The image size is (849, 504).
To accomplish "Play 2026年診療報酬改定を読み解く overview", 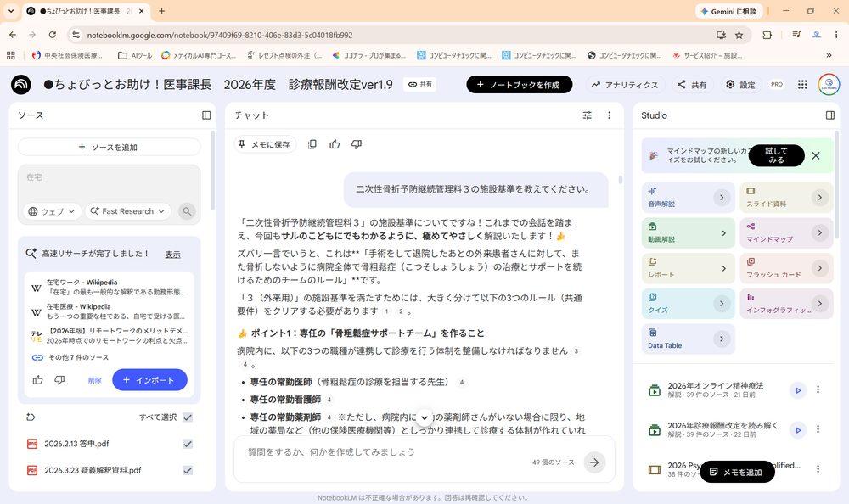I will [x=798, y=430].
